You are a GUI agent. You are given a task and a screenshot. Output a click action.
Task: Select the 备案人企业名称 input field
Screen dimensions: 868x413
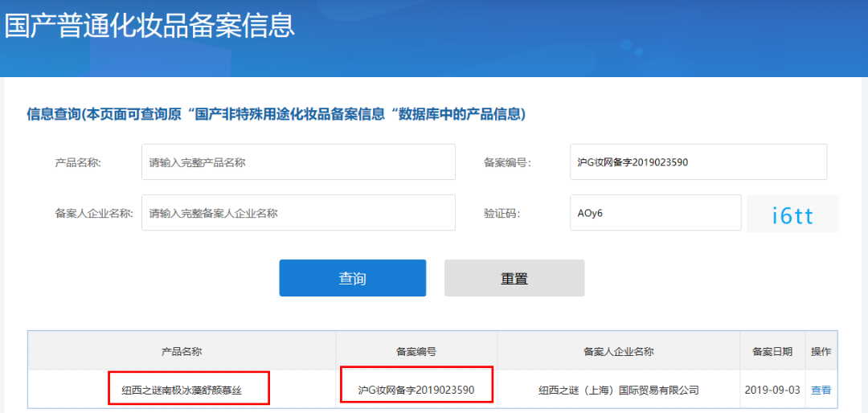(298, 213)
